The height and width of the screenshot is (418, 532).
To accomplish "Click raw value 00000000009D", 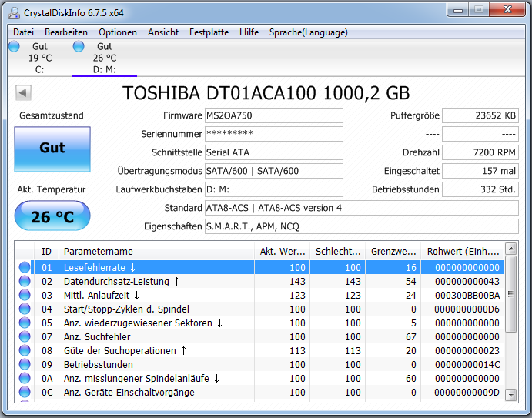I will (x=467, y=393).
